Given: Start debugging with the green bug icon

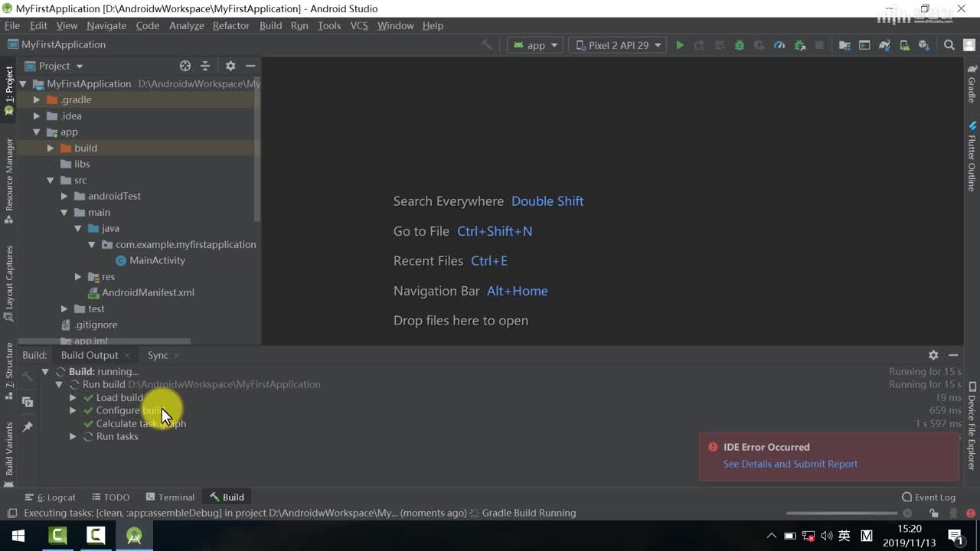Looking at the screenshot, I should point(739,45).
